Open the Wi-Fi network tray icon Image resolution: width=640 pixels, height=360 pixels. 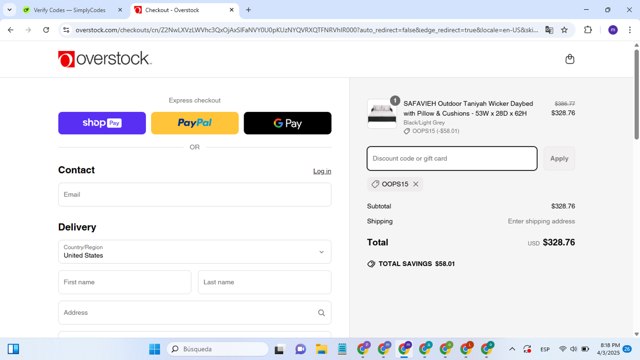[563, 349]
